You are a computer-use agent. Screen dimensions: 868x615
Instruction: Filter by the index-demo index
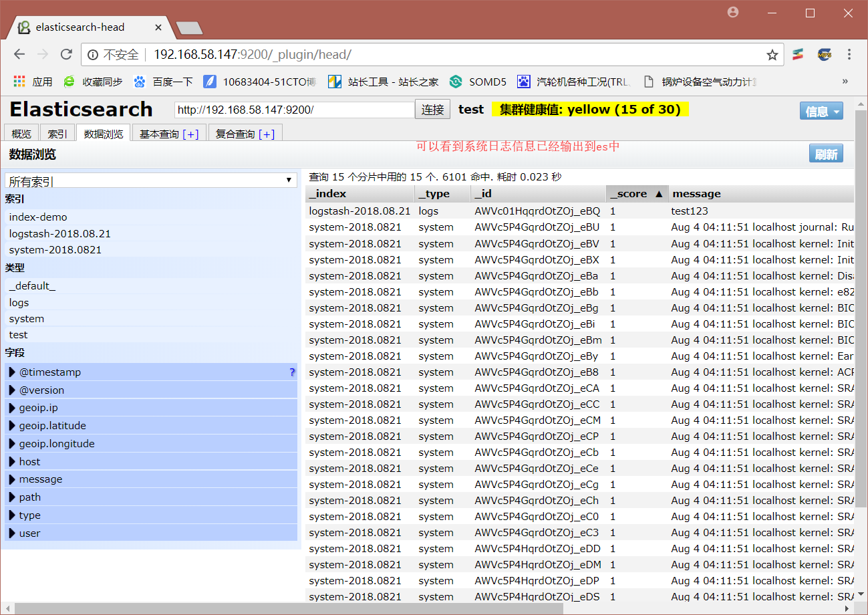coord(151,217)
